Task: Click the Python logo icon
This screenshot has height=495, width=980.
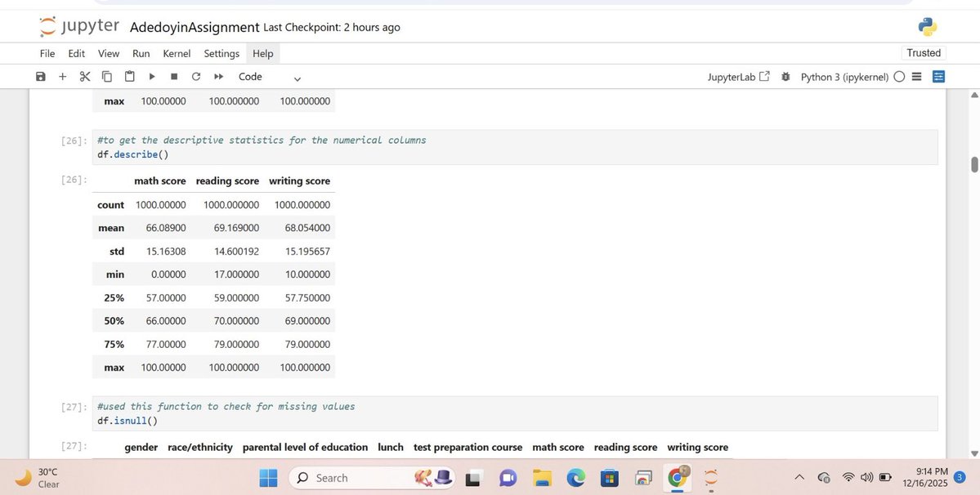Action: 928,27
